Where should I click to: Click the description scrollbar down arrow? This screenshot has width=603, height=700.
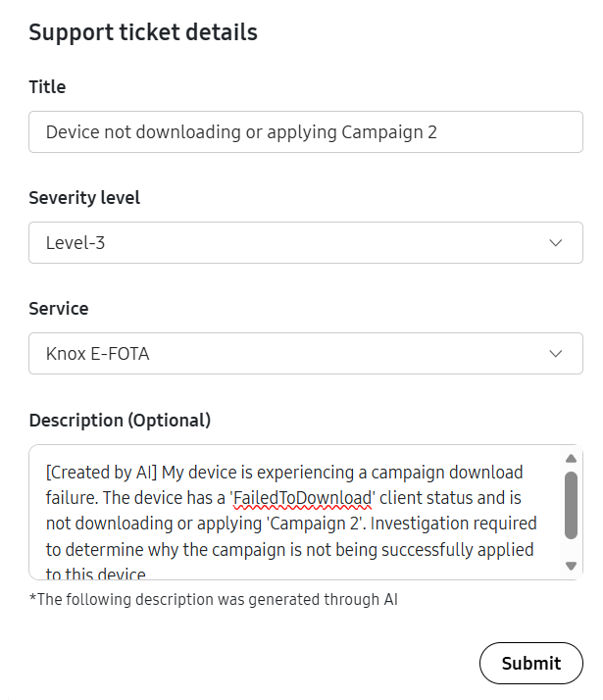[571, 566]
